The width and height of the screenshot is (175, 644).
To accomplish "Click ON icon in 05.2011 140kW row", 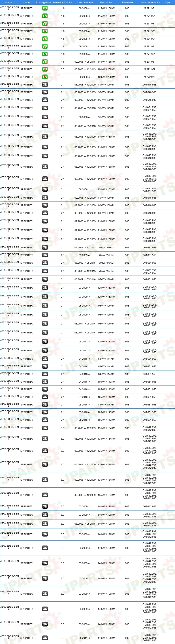I will coord(45,638).
